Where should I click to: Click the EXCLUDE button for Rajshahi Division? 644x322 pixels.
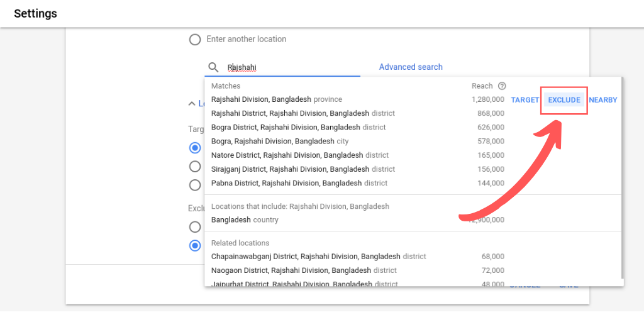pos(564,100)
